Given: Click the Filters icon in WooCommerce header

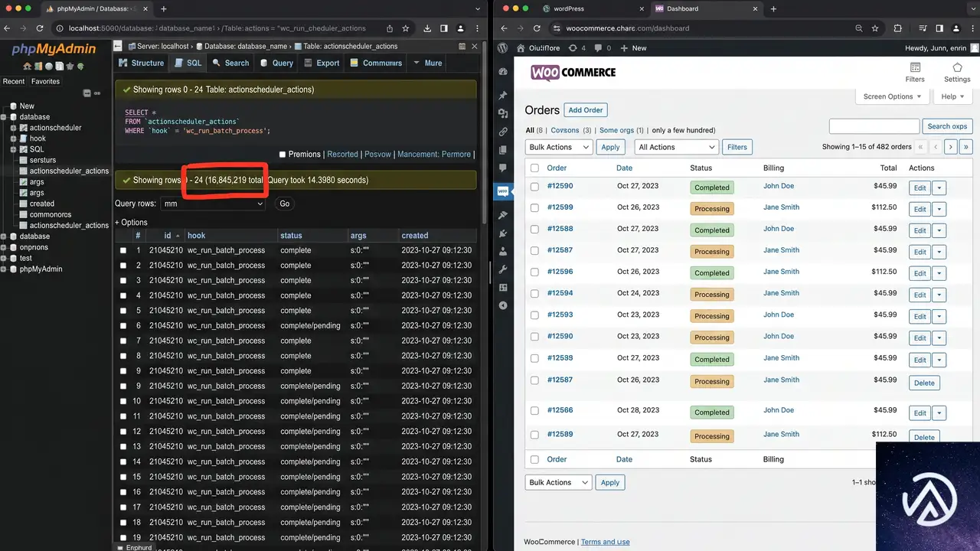Looking at the screenshot, I should (915, 68).
